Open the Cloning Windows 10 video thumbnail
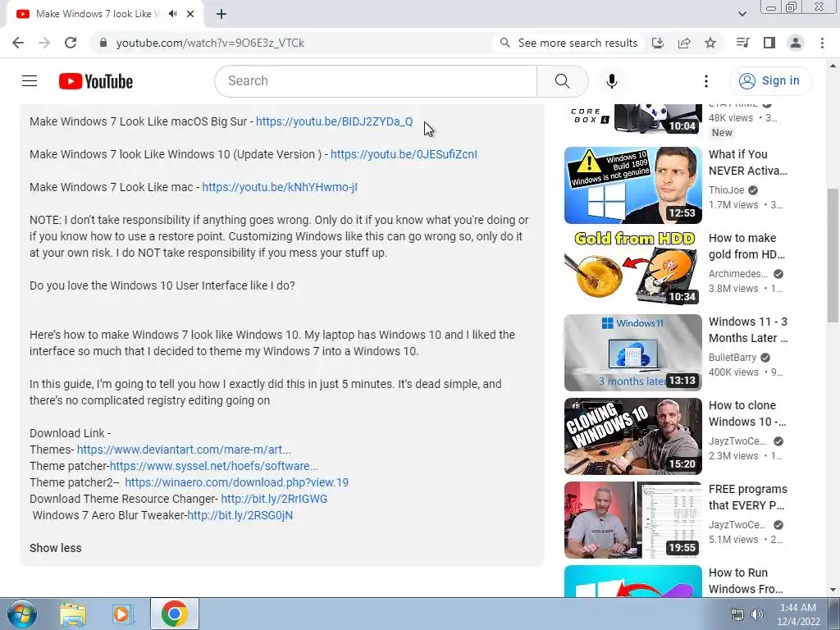The height and width of the screenshot is (630, 840). pyautogui.click(x=632, y=436)
